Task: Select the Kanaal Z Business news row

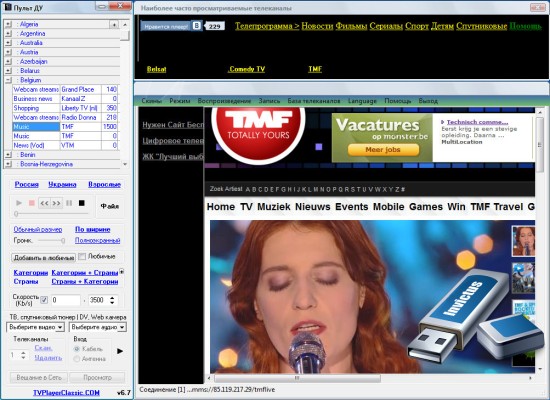Action: (x=65, y=99)
